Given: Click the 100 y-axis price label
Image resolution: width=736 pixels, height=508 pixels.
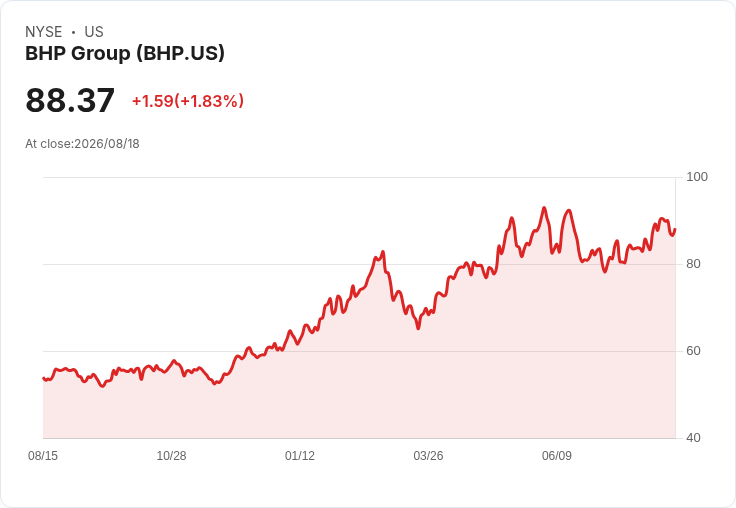Looking at the screenshot, I should 697,177.
